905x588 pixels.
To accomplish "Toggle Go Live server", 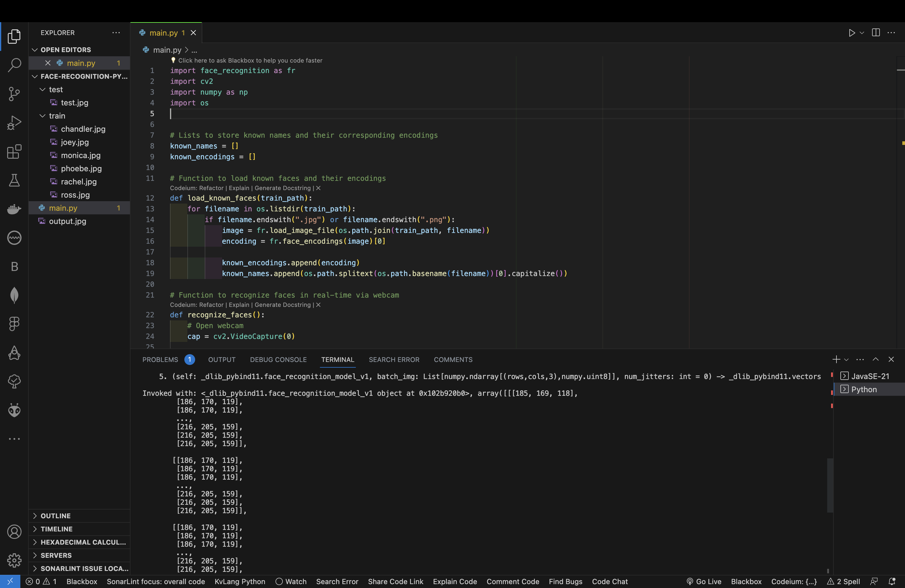I will [x=704, y=581].
